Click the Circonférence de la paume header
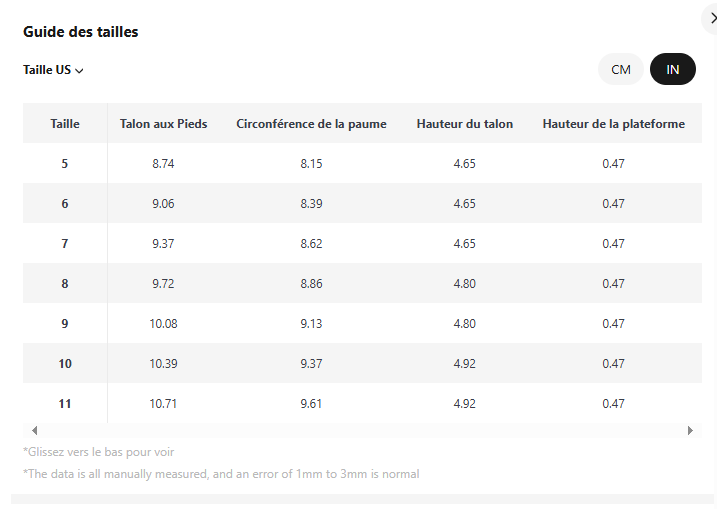This screenshot has width=717, height=509. pyautogui.click(x=311, y=124)
